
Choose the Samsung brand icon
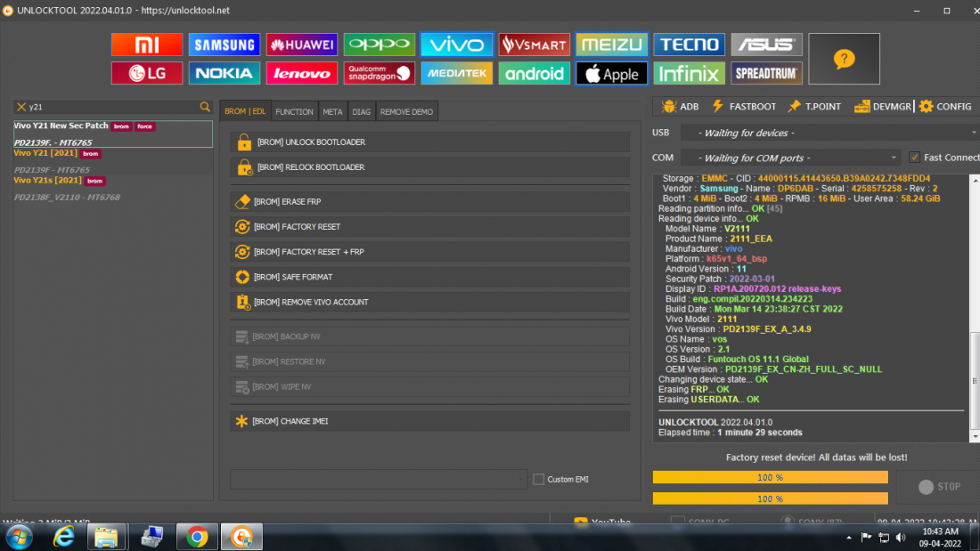(225, 45)
